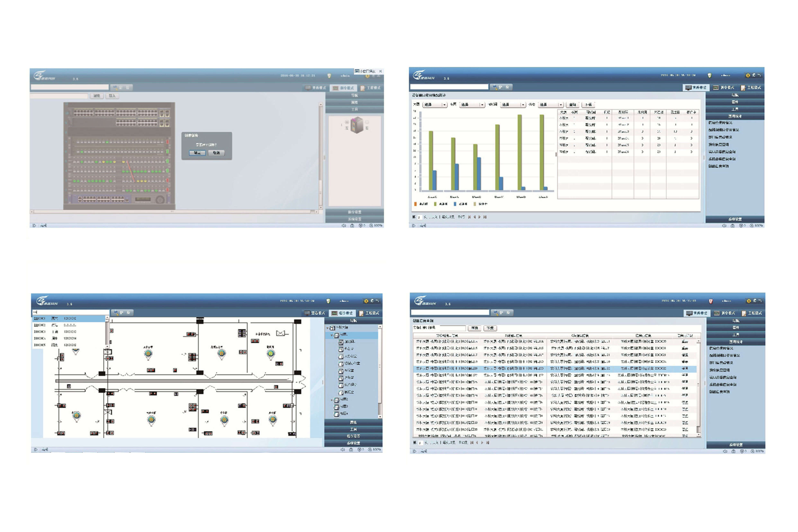Switch to command mode tab in the bar chart window
The image size is (798, 532).
(724, 88)
